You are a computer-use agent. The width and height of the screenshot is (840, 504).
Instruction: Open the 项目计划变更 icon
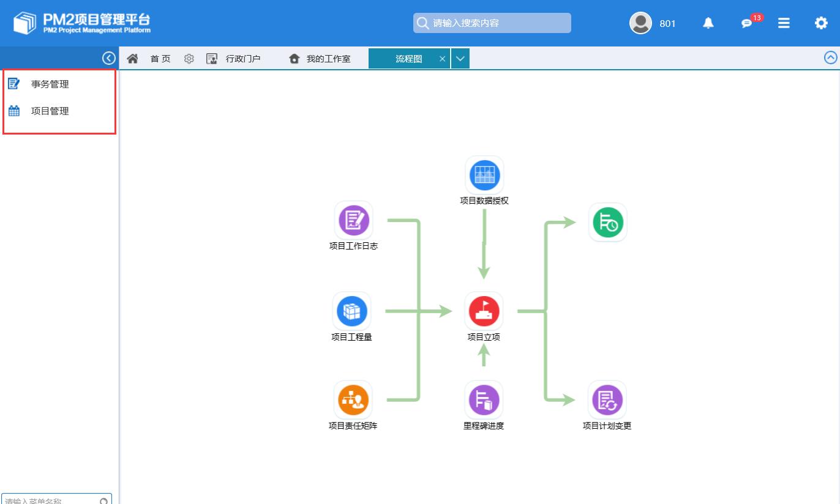click(607, 400)
